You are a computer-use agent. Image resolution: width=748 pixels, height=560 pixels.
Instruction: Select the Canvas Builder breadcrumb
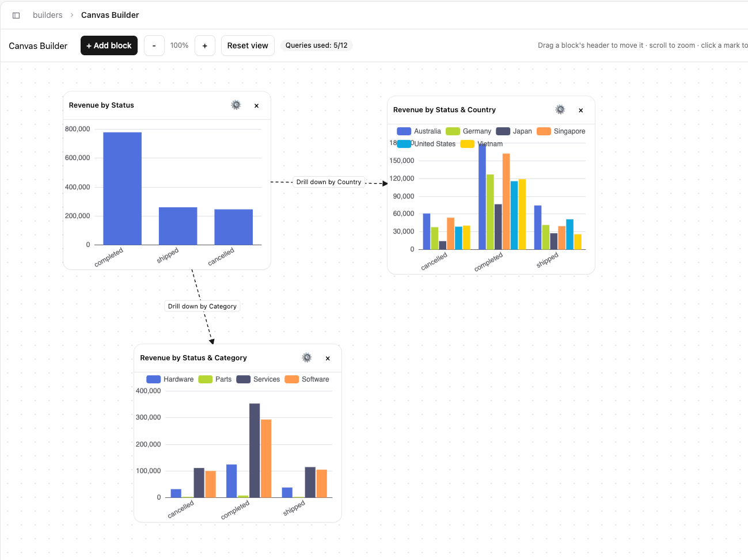click(x=110, y=15)
